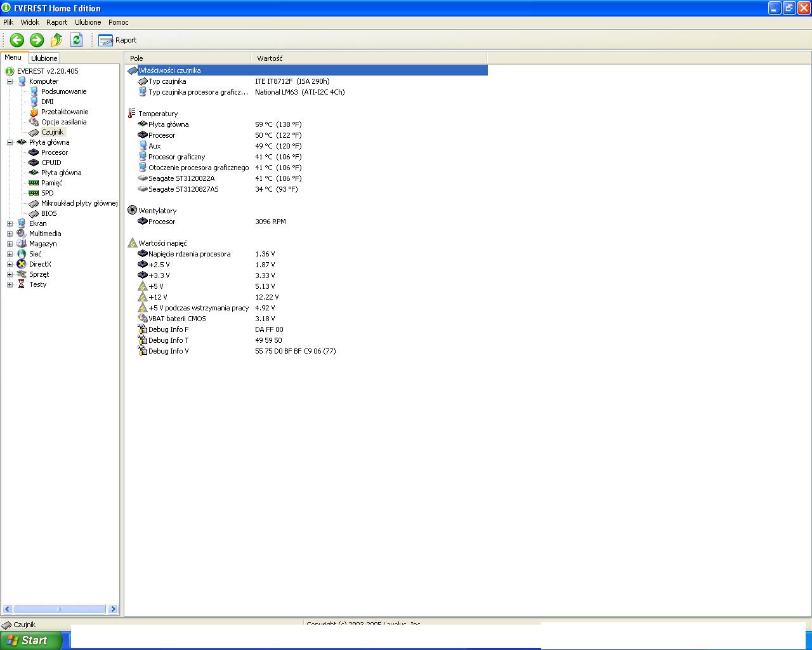Select the Seagate ST3120827AS temperature row

pos(307,189)
